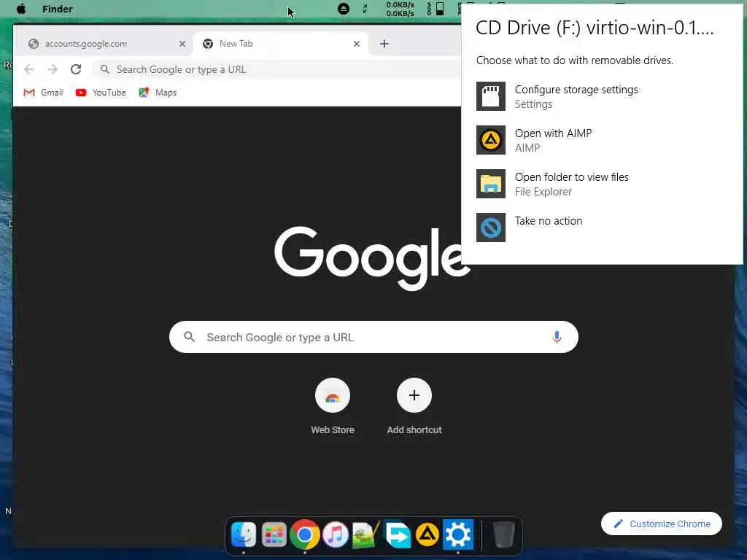Viewport: 747px width, 560px height.
Task: Go back in Chrome
Action: point(29,69)
